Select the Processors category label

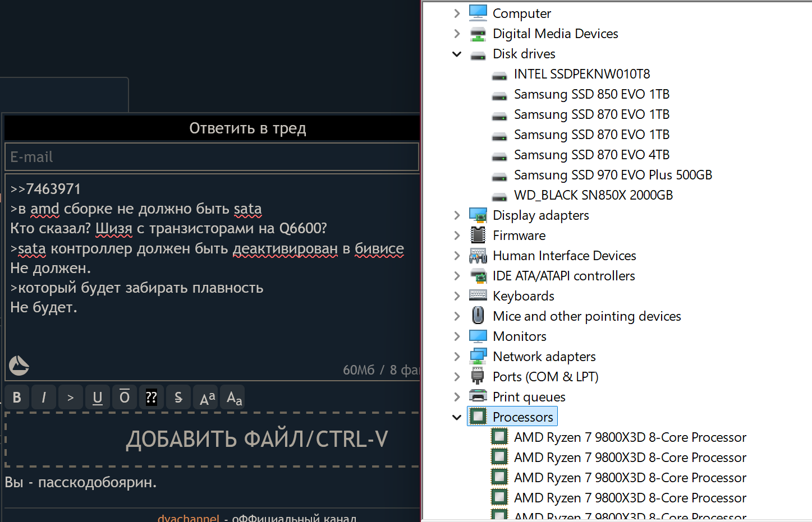pyautogui.click(x=522, y=417)
